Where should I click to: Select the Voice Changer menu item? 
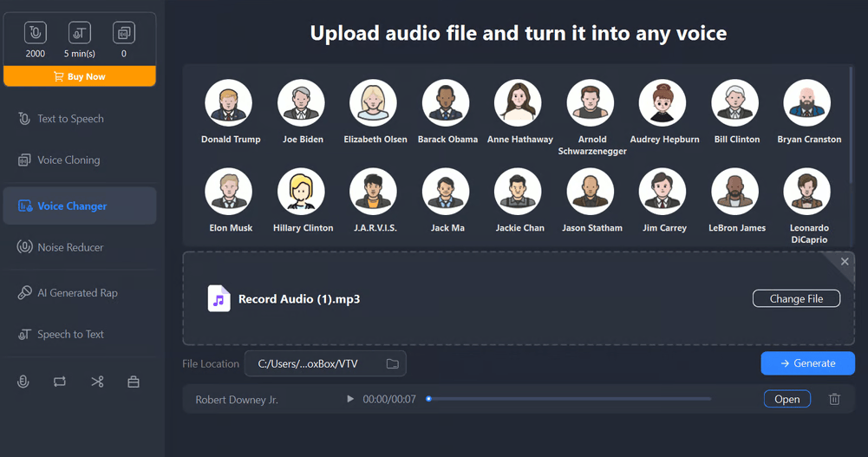tap(80, 206)
